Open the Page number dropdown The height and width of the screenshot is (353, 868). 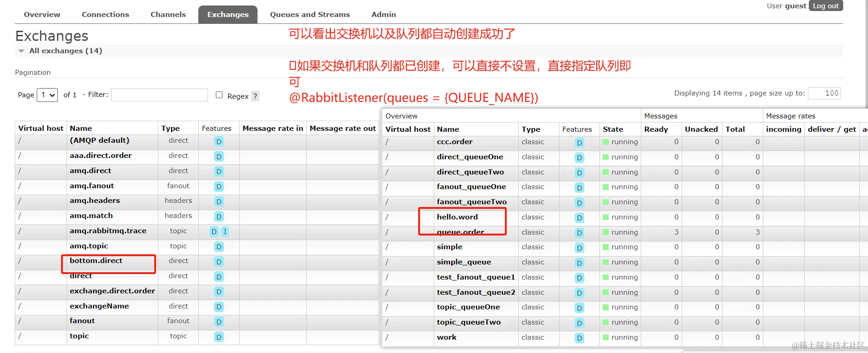47,95
